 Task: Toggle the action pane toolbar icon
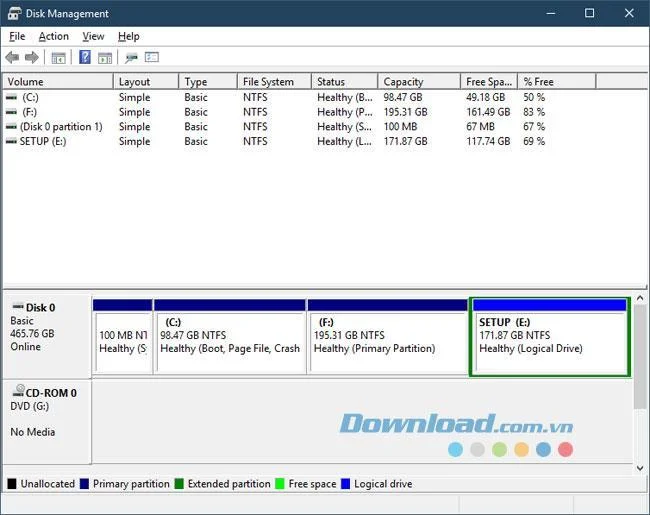(105, 58)
